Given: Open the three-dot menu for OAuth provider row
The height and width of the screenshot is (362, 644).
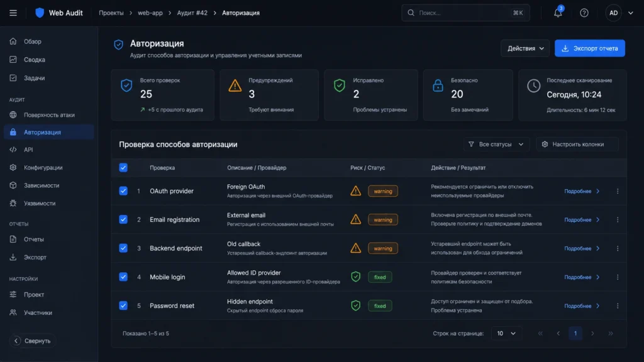Looking at the screenshot, I should [x=618, y=191].
